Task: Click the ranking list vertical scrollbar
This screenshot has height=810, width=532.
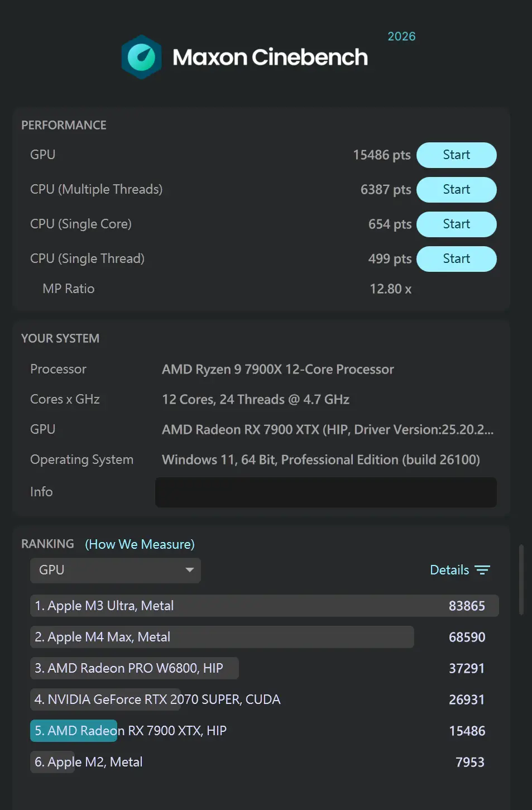Action: (x=521, y=579)
